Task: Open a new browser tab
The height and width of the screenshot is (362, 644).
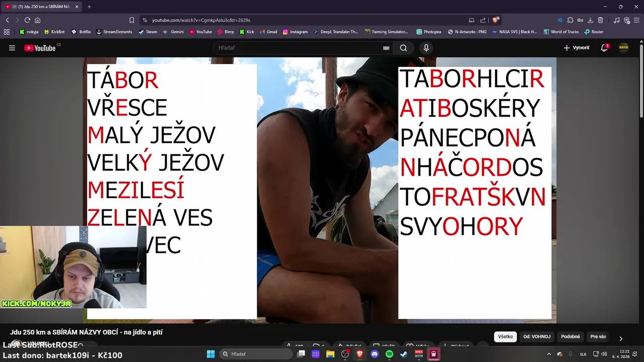Action: pyautogui.click(x=89, y=7)
